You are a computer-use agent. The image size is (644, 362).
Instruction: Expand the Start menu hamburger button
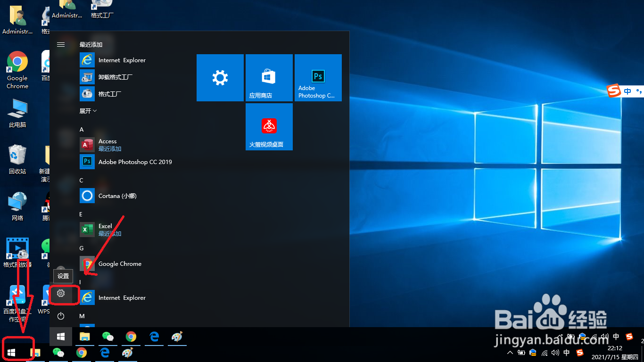[x=61, y=44]
